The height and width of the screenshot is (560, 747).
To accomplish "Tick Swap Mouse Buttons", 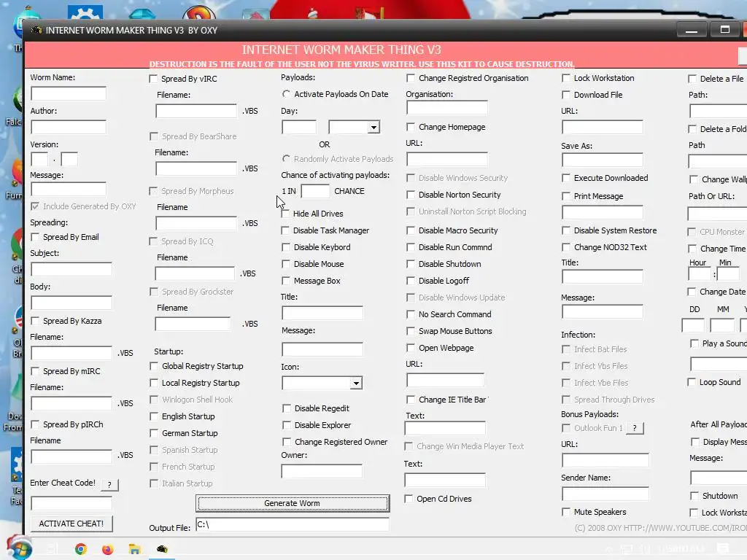I will point(411,331).
